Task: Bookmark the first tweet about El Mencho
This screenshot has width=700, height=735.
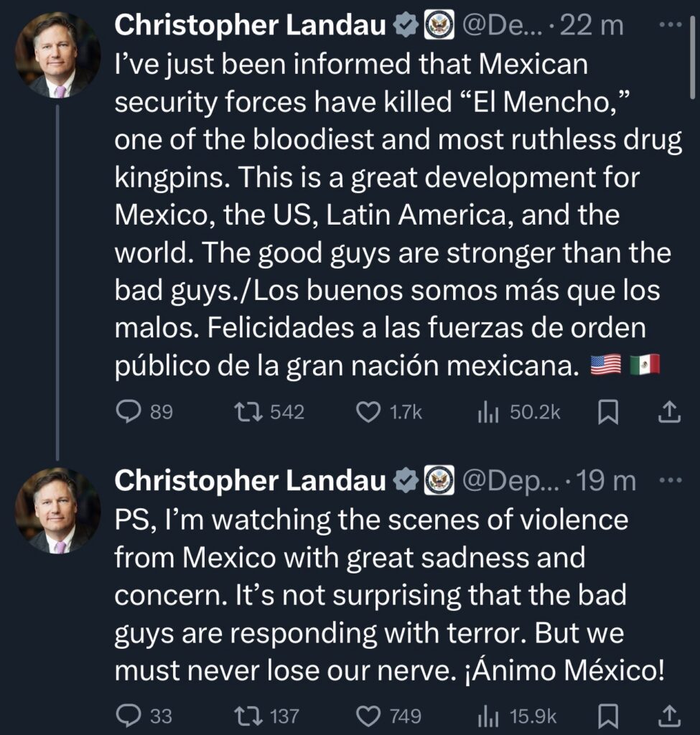Action: 608,412
